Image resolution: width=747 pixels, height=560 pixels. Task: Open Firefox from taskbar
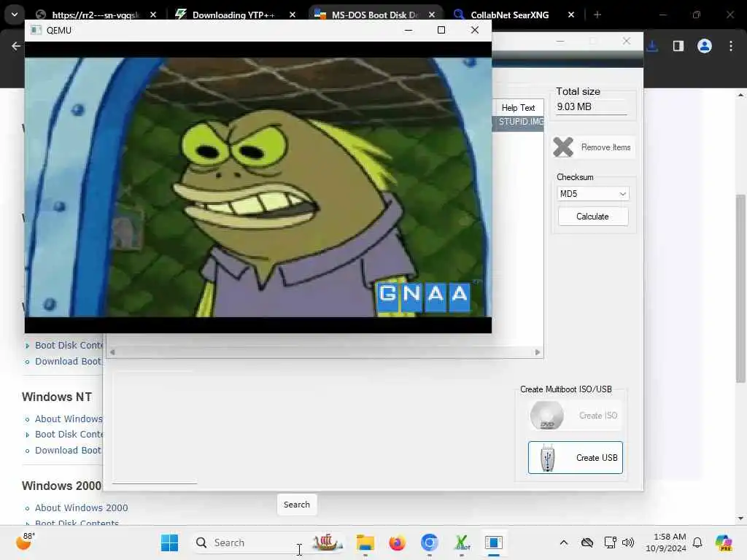tap(398, 542)
